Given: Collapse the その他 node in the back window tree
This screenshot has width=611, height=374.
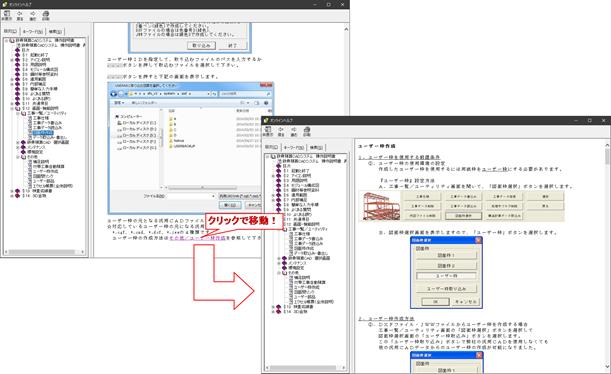Looking at the screenshot, I should pyautogui.click(x=18, y=157).
